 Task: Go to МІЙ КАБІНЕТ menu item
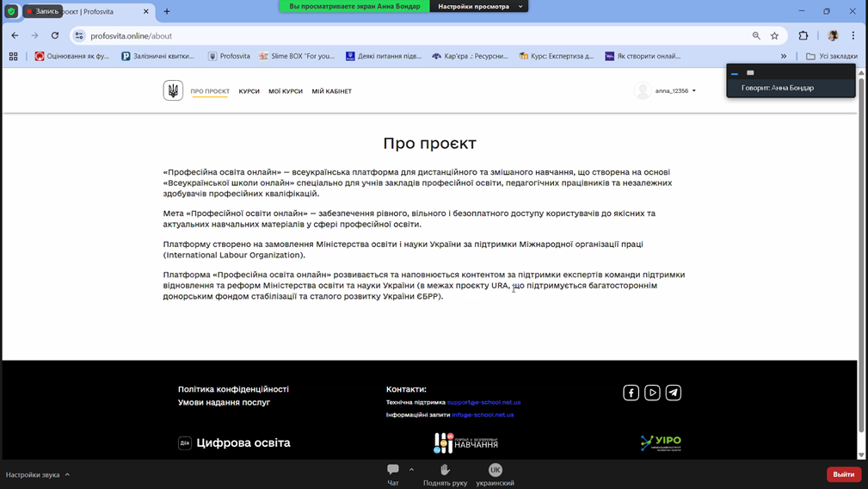[331, 91]
